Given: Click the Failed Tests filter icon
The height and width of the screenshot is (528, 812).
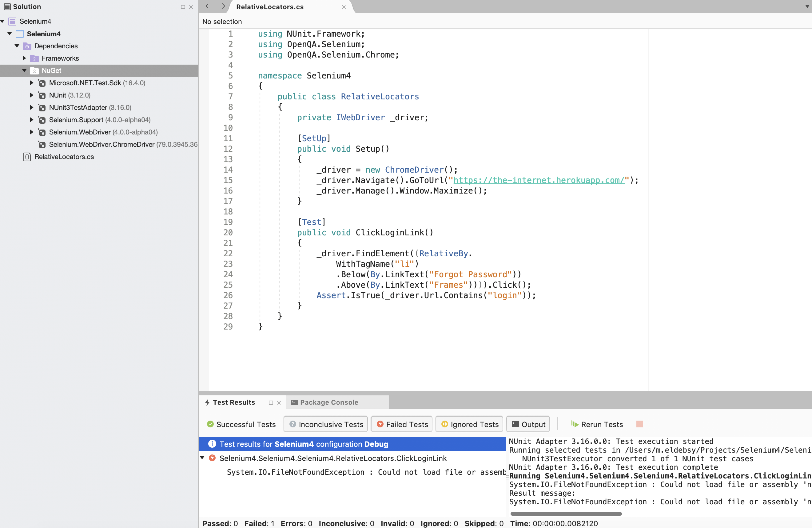Looking at the screenshot, I should (381, 424).
